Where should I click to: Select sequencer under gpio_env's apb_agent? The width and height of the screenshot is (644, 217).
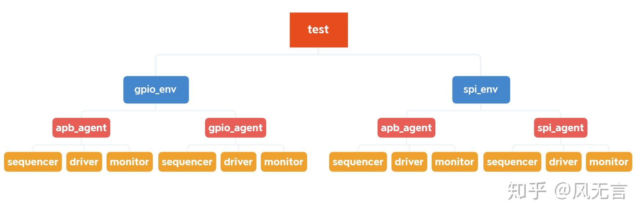pos(33,162)
